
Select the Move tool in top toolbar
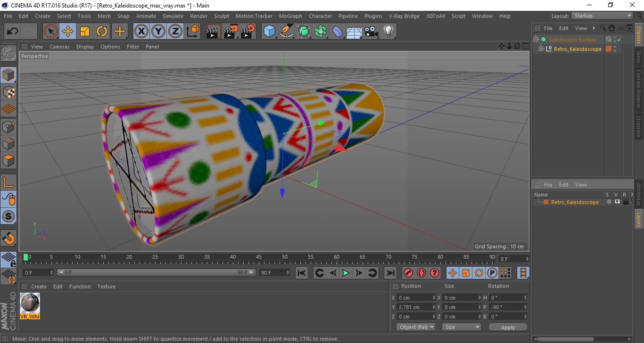pos(68,32)
